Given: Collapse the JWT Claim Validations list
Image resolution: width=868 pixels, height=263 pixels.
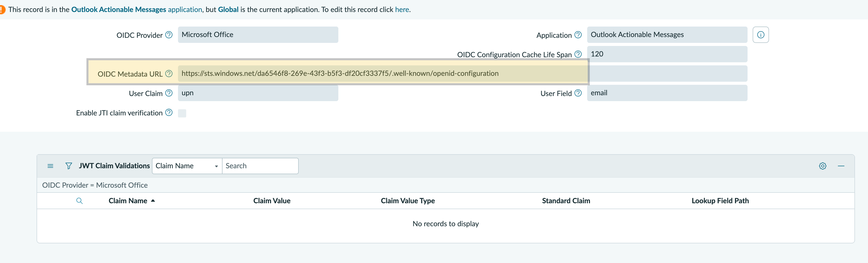Looking at the screenshot, I should (x=841, y=166).
